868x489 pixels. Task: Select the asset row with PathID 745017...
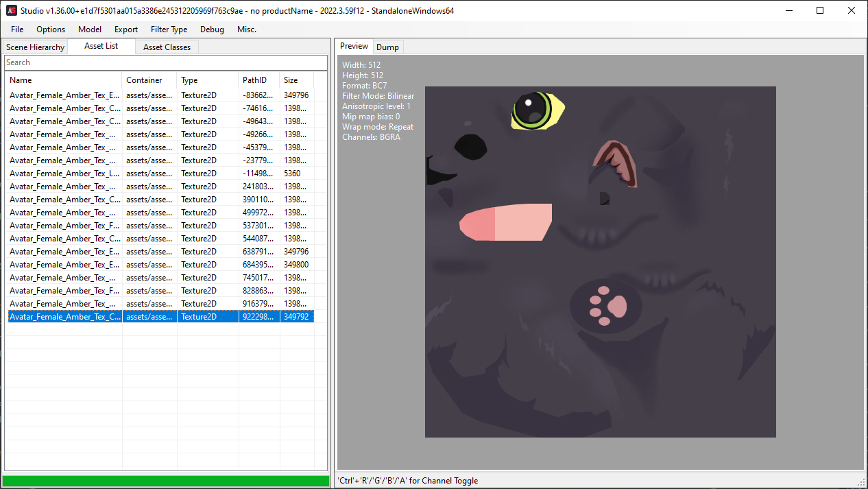160,278
